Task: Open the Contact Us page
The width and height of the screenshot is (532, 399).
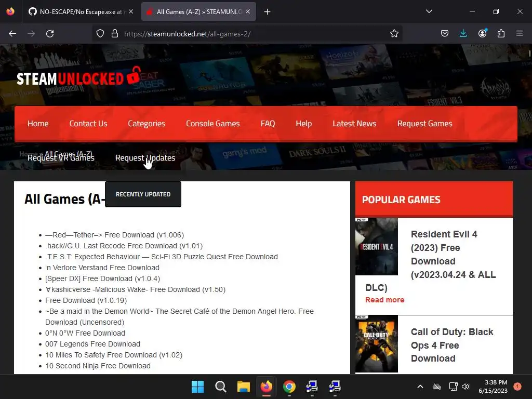Action: (88, 124)
